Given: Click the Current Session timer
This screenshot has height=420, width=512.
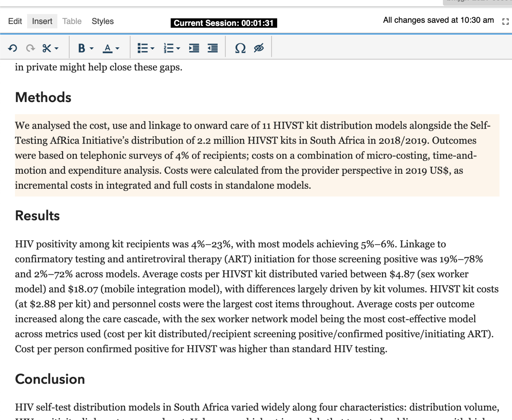Looking at the screenshot, I should tap(224, 23).
